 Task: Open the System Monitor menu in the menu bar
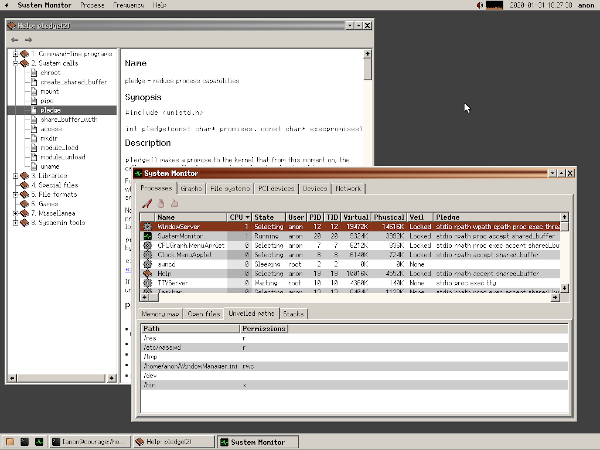(44, 5)
